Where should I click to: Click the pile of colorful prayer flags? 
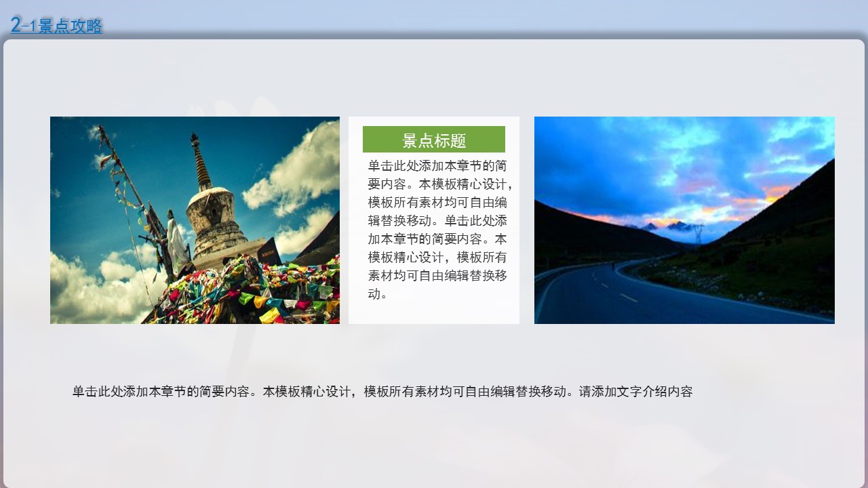[271, 291]
